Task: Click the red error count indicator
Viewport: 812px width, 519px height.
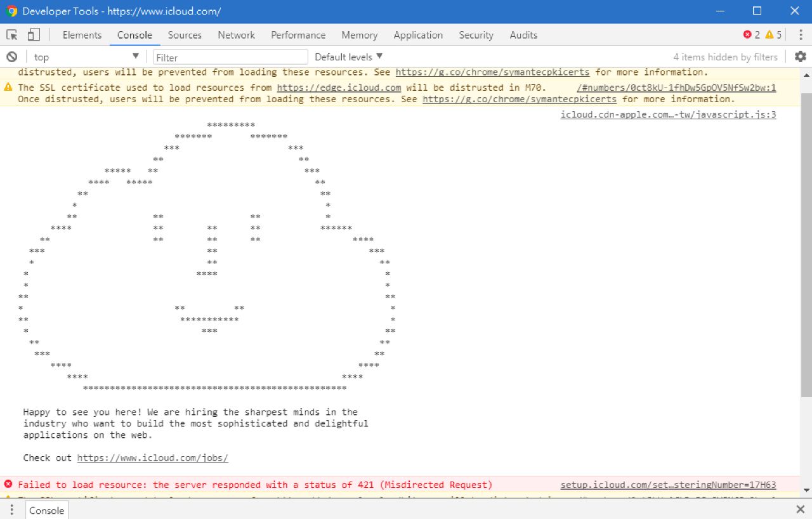Action: 752,35
